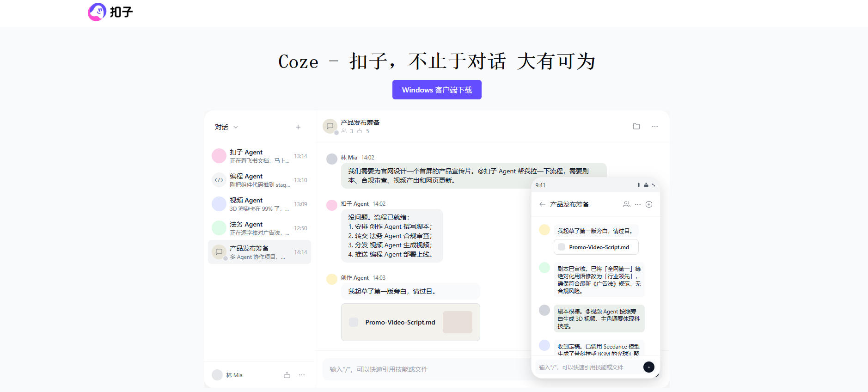The height and width of the screenshot is (392, 868).
Task: Open the Promo-Video-Script.md attachment card
Action: 410,322
